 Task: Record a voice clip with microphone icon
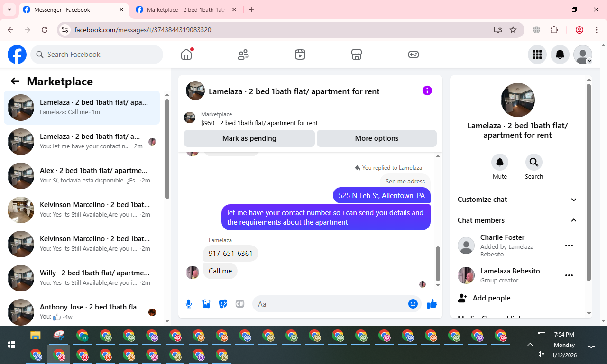click(x=189, y=304)
